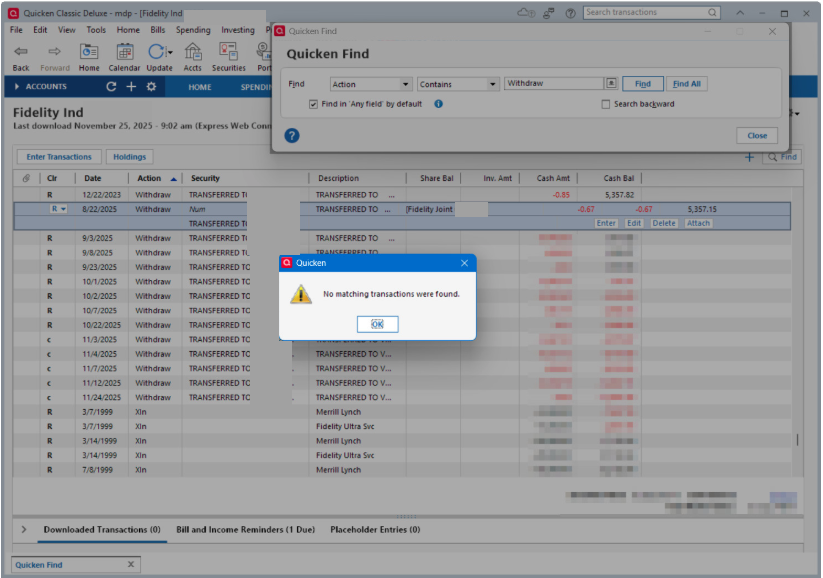Viewport: 823px width, 578px height.
Task: Open Home from the toolbar icon
Action: pos(89,51)
